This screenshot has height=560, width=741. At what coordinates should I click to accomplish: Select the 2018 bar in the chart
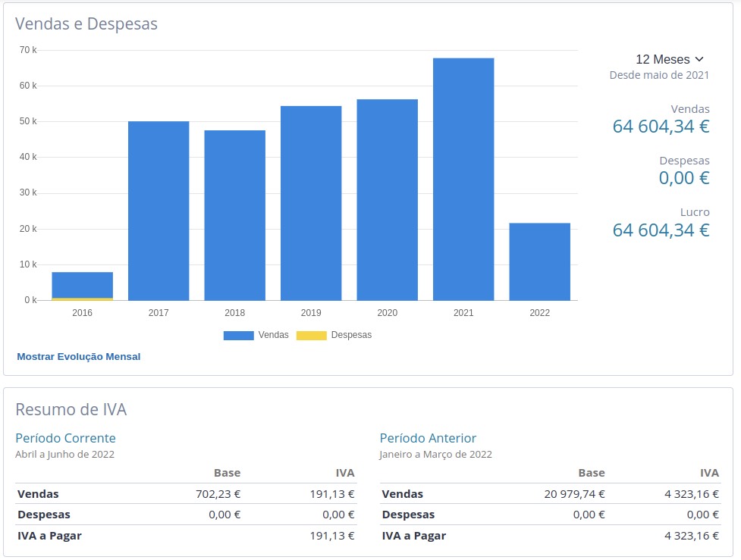234,215
